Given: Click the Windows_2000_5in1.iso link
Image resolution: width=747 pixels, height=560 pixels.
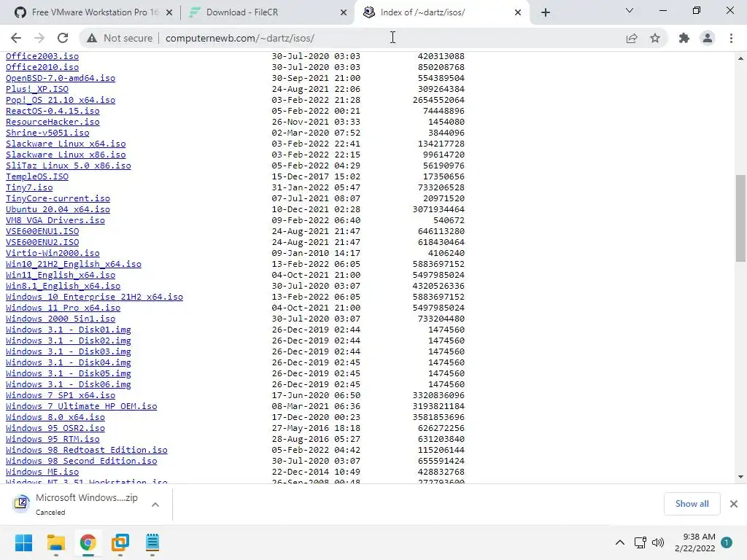Looking at the screenshot, I should [x=61, y=319].
